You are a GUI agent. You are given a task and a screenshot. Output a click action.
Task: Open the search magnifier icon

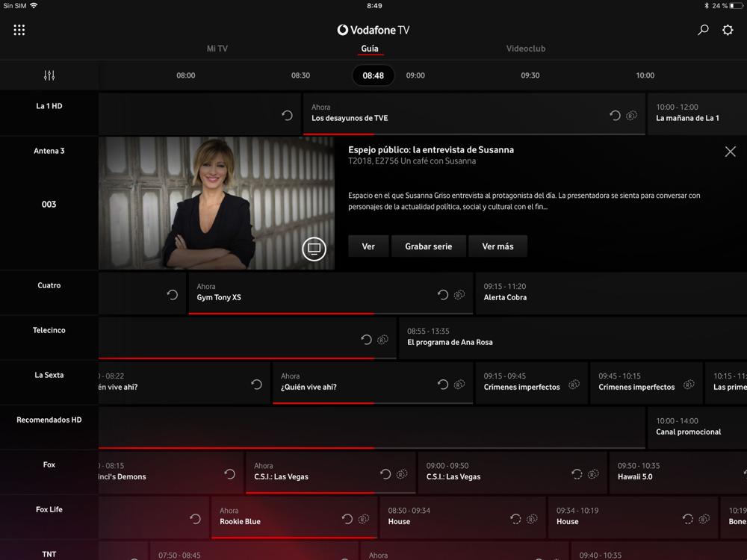coord(703,30)
